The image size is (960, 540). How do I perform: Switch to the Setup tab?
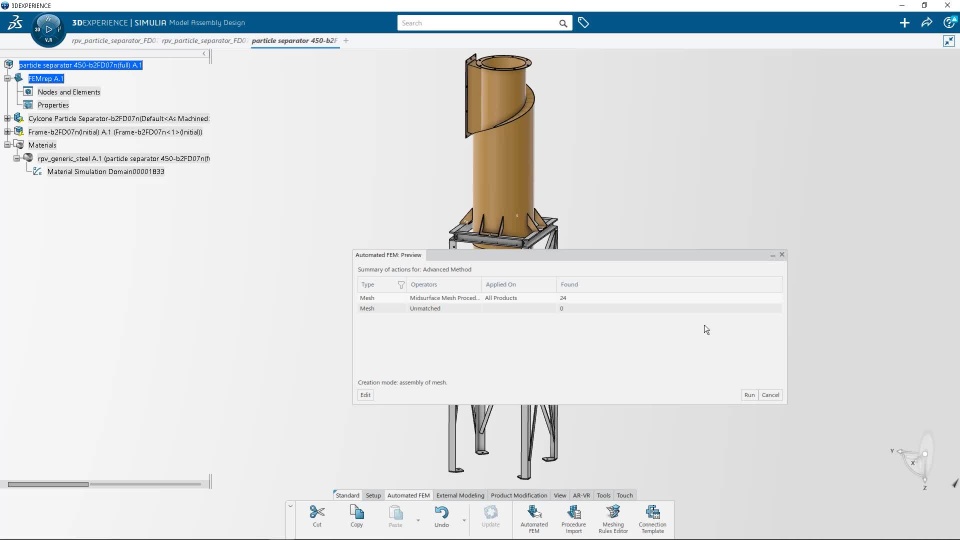(373, 495)
